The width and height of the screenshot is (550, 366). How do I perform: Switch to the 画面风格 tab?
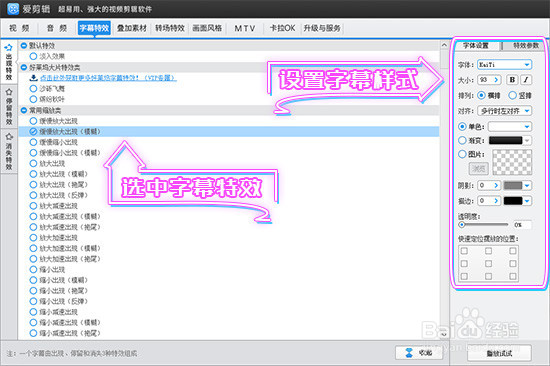click(x=207, y=28)
